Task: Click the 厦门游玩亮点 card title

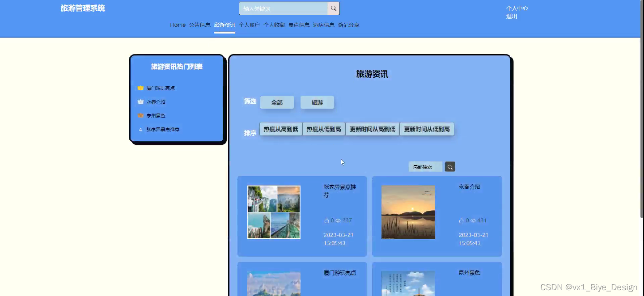Action: pos(340,273)
